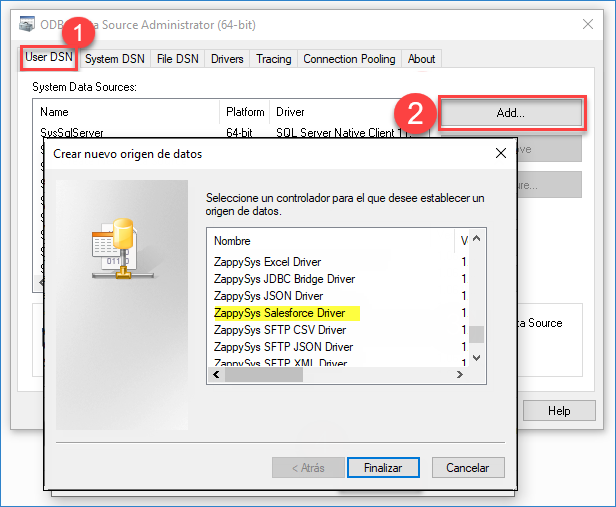616x507 pixels.
Task: Click the driver list vertical scrollbar thumb
Action: 477,334
